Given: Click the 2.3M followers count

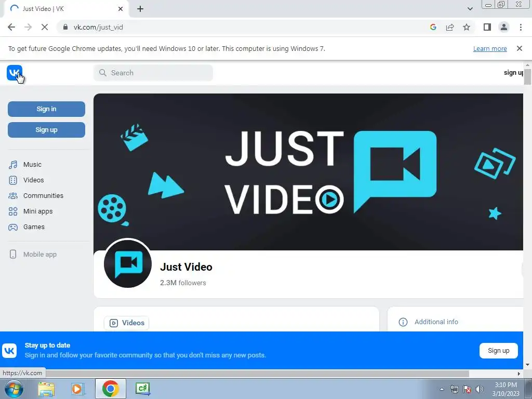Looking at the screenshot, I should pos(183,283).
